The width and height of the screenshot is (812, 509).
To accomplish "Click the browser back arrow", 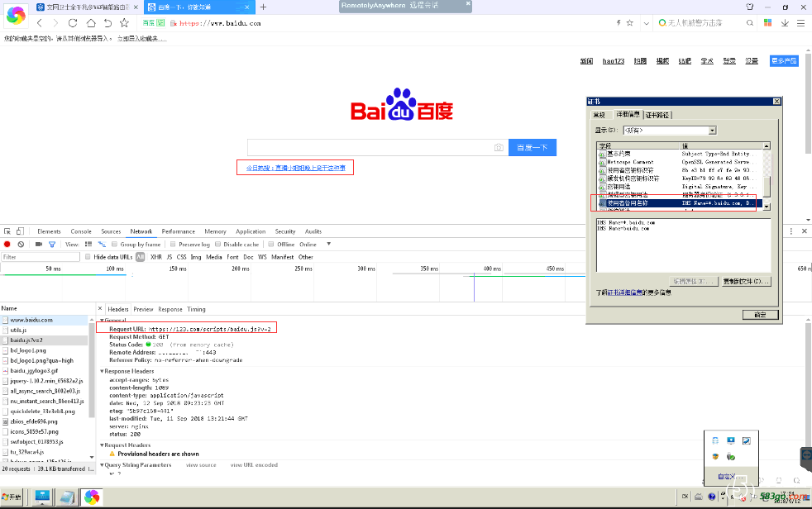I will coord(40,23).
